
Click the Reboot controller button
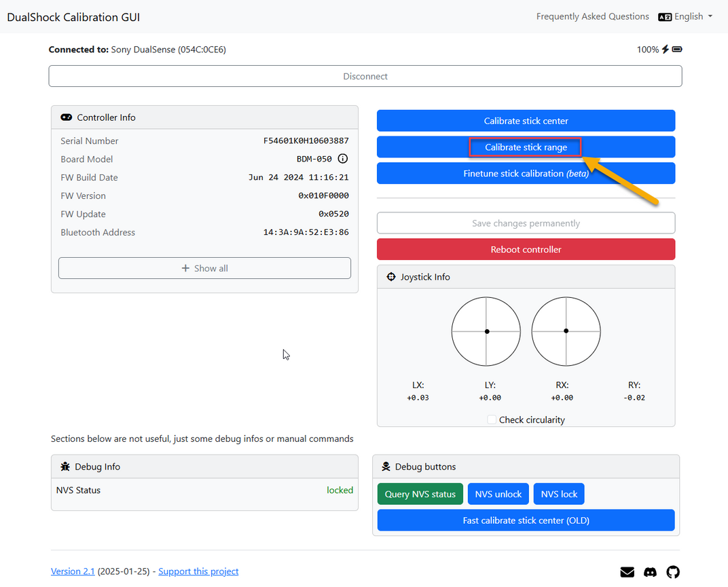click(x=526, y=249)
